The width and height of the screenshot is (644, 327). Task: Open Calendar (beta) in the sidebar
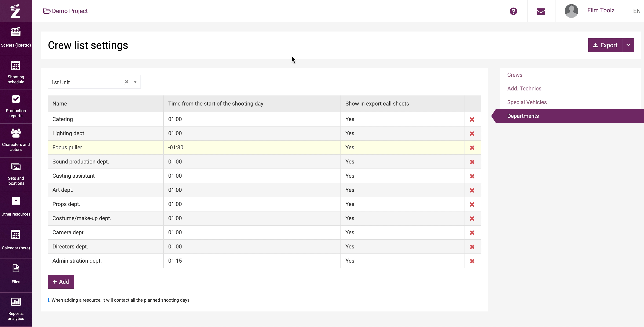[16, 242]
